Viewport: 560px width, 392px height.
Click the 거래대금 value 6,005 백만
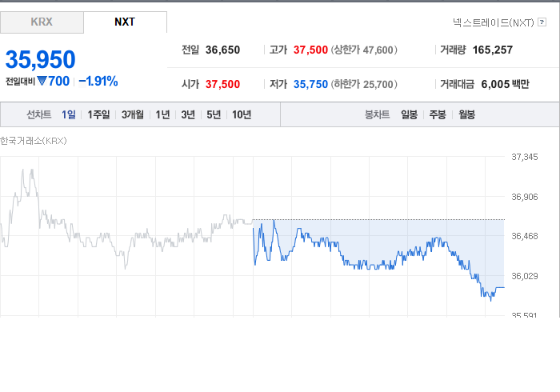pos(505,84)
